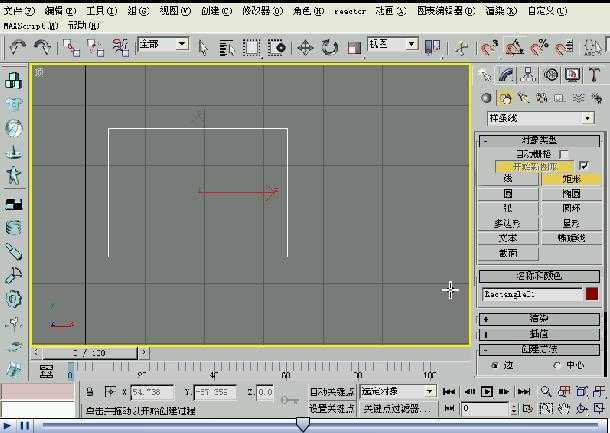Toggle the 开始新图形 checkbox

(x=584, y=166)
